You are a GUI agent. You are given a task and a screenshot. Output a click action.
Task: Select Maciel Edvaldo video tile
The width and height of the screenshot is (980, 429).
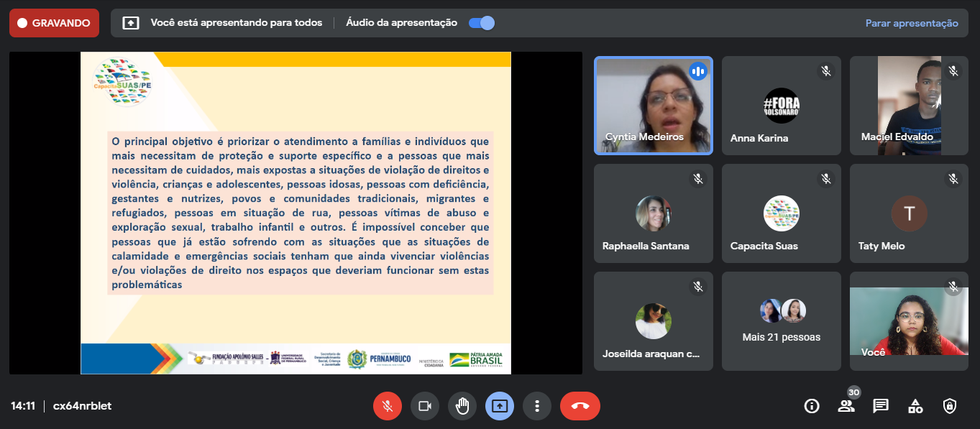tap(910, 106)
